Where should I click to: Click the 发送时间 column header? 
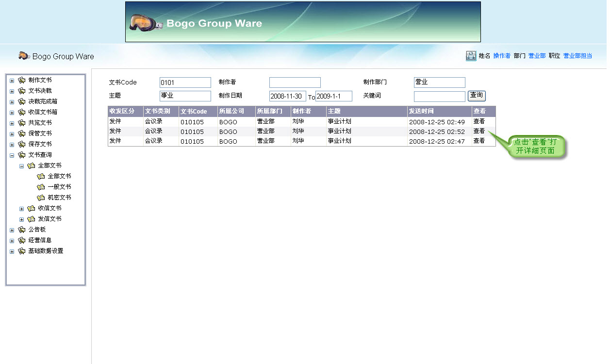(421, 111)
